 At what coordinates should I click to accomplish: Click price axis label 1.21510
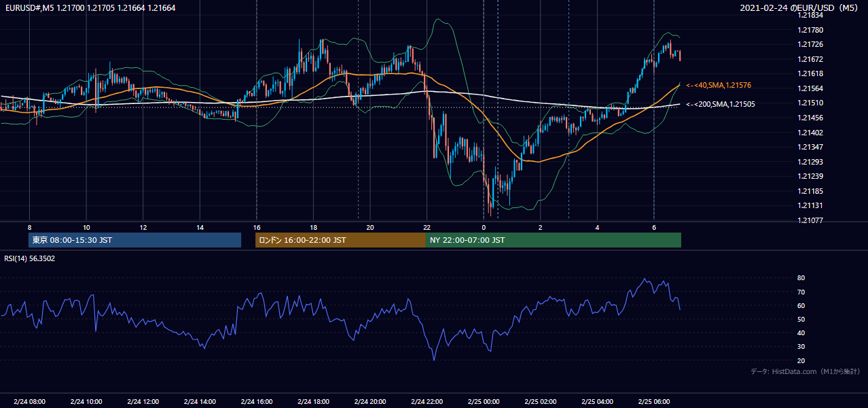pos(810,103)
